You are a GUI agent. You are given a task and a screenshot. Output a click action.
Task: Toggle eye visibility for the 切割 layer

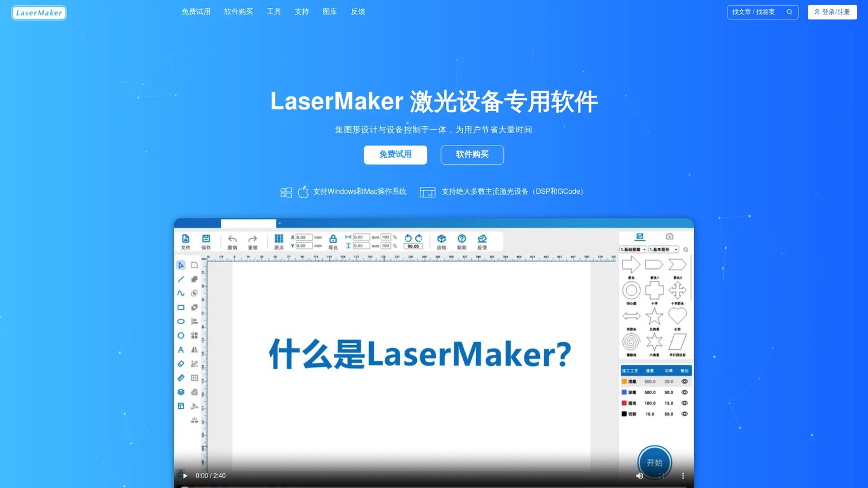coord(685,414)
